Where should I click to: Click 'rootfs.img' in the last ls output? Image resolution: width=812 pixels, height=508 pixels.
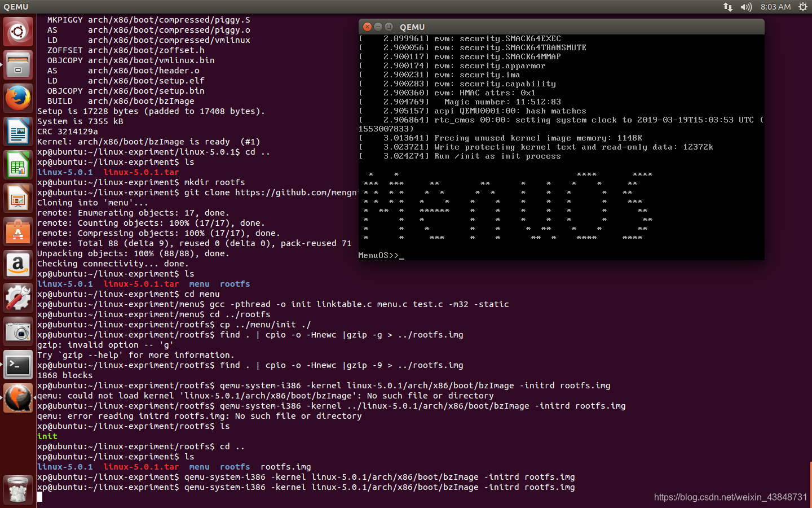tap(286, 467)
